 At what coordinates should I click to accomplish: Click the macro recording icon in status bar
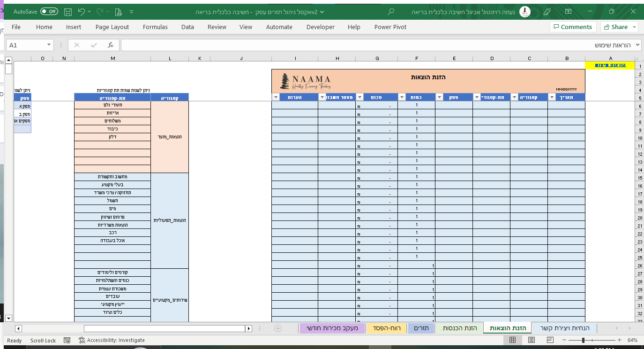(x=67, y=340)
